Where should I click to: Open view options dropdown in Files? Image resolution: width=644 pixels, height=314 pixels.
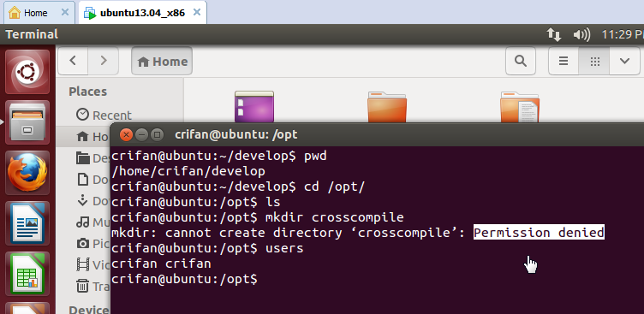point(624,61)
